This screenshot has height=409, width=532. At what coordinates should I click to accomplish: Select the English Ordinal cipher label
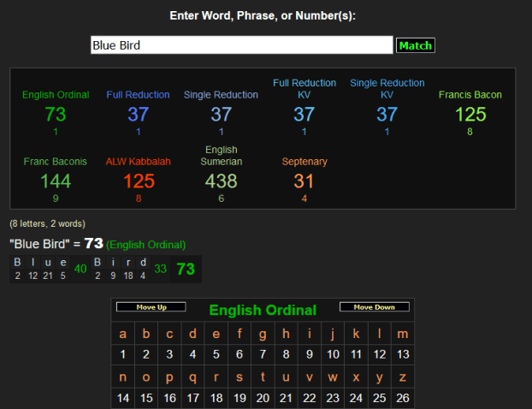click(56, 95)
